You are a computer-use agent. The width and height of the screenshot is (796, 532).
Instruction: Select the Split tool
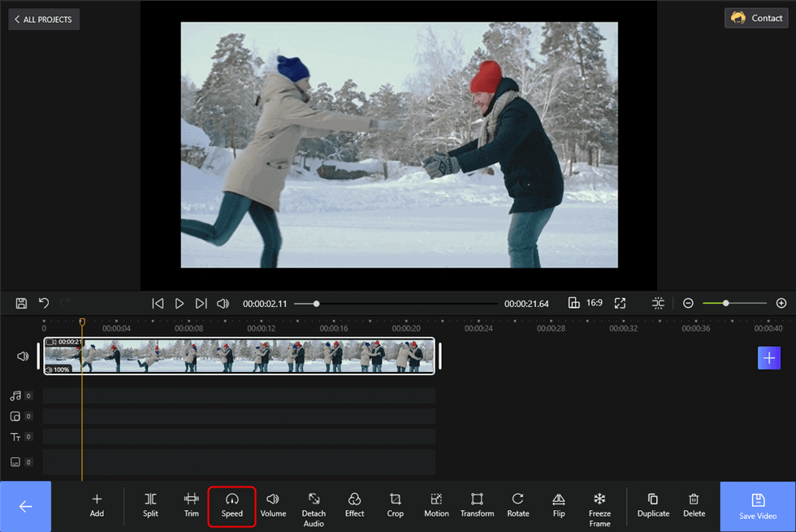pos(151,505)
